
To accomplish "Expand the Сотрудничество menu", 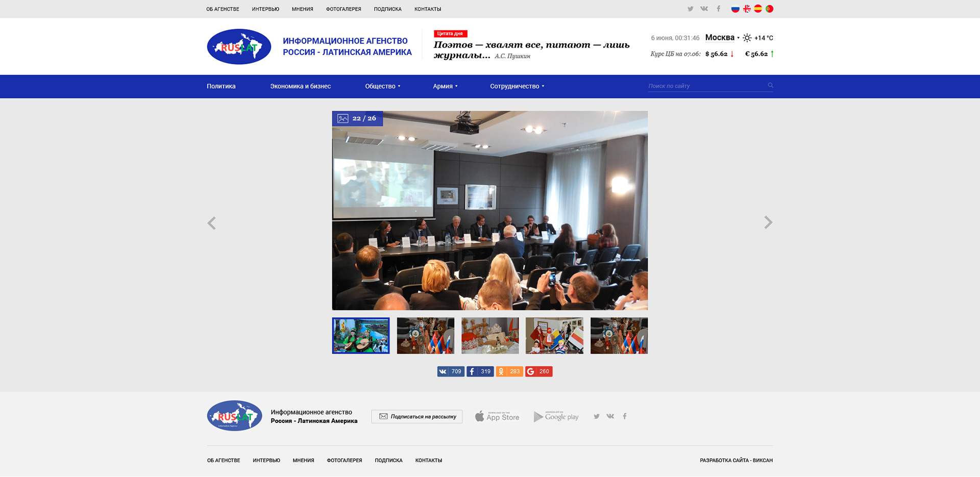I will click(517, 86).
